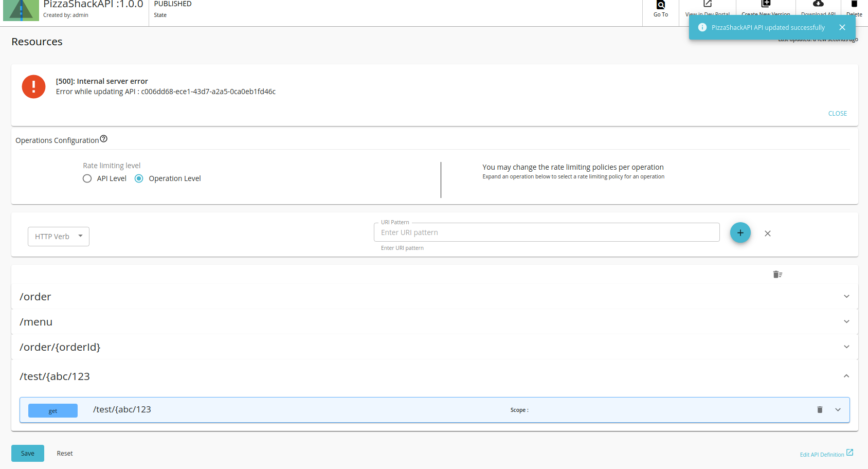This screenshot has width=868, height=469.
Task: Click the Enter URI pattern field
Action: pos(546,232)
